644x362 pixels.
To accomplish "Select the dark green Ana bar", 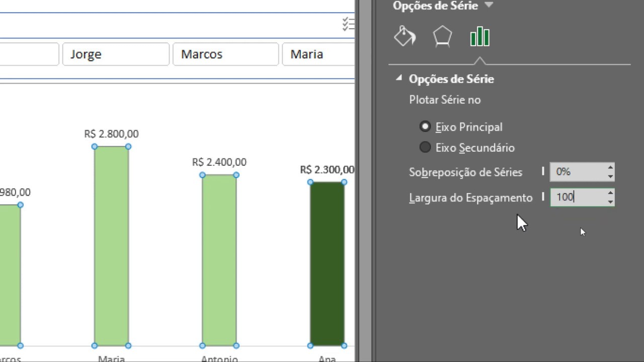I will tap(327, 264).
